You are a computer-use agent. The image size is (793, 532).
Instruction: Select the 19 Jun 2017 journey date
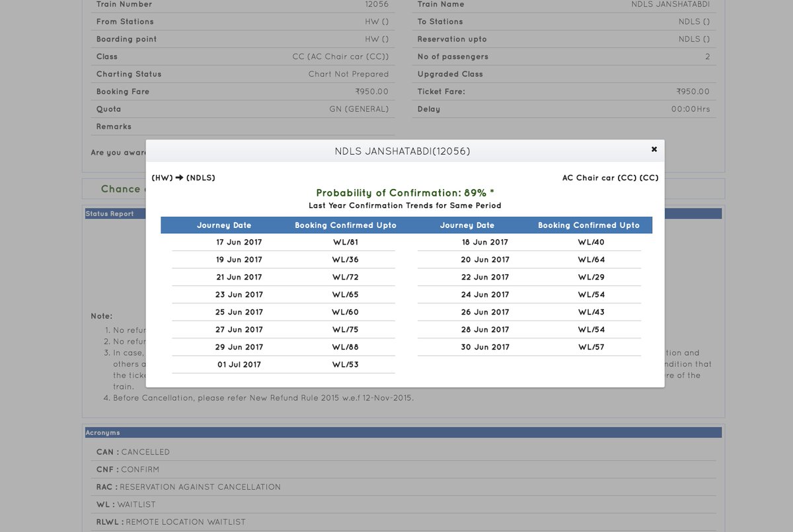click(239, 260)
